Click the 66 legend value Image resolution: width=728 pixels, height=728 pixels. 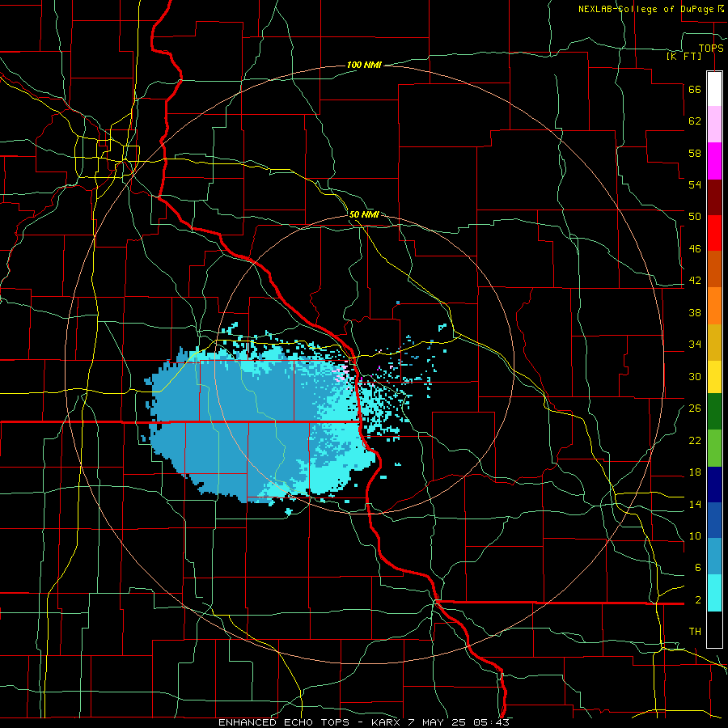coord(695,90)
